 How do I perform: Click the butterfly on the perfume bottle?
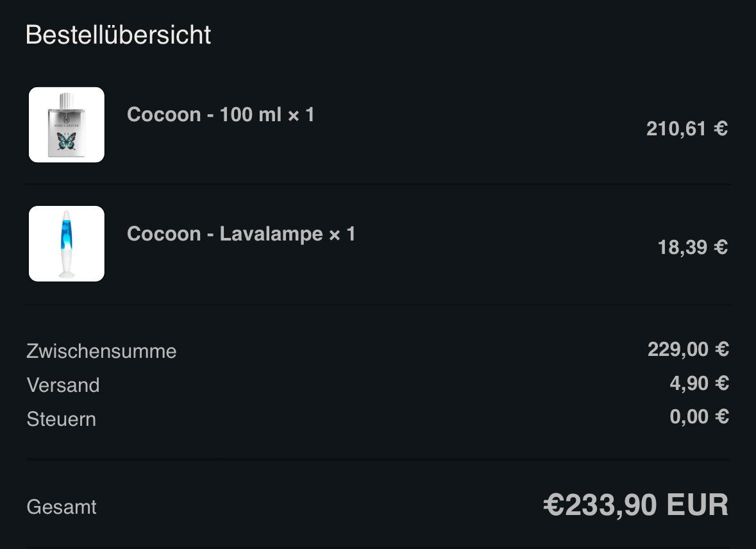[x=67, y=141]
